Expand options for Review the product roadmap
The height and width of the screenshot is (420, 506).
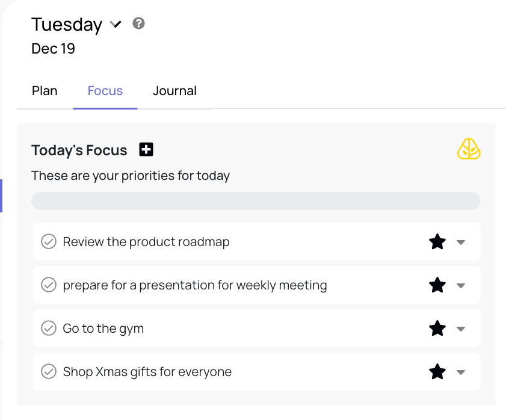(x=461, y=242)
